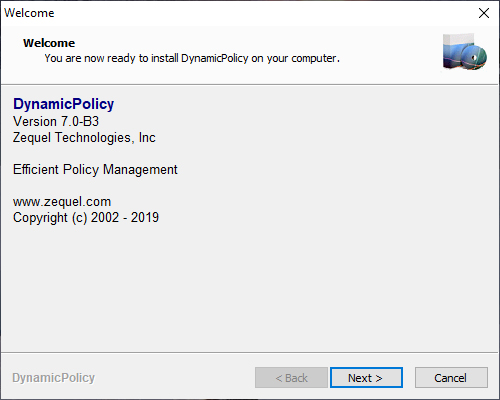Click the Version 7.0-B3 text

click(x=56, y=121)
